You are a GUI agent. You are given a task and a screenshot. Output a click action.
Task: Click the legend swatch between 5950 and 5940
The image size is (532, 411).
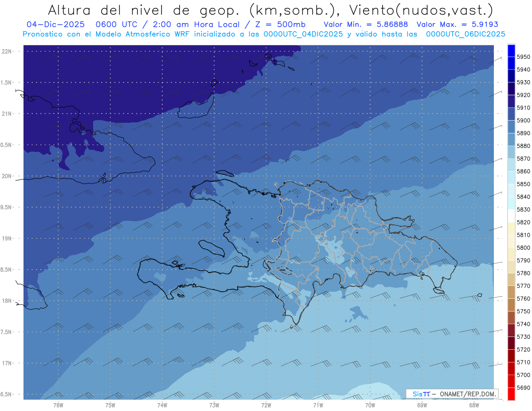511,63
